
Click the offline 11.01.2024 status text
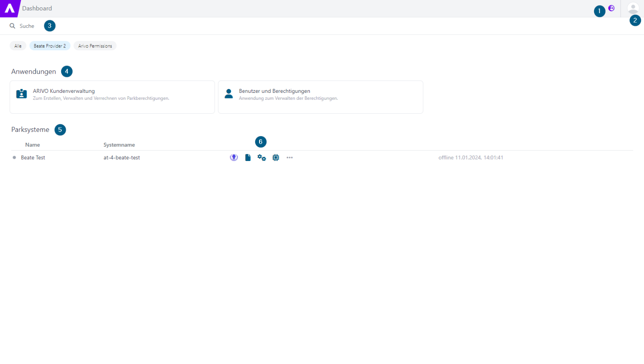tap(471, 157)
